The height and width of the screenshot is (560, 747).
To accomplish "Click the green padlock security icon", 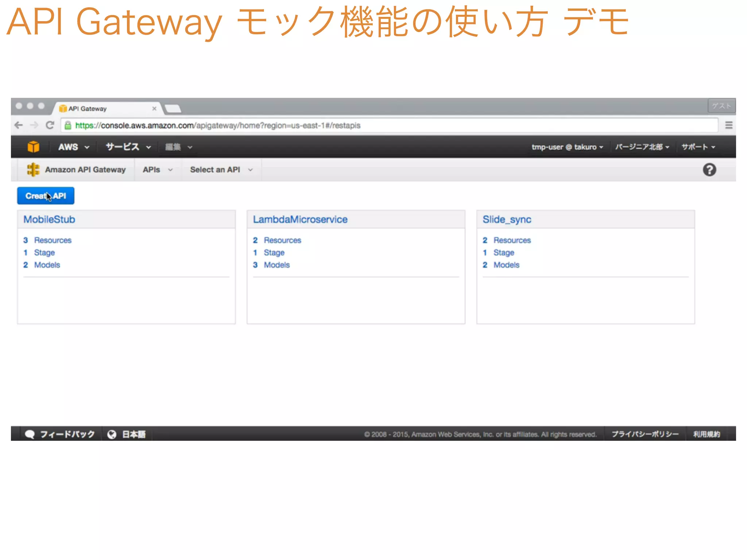I will coord(68,125).
